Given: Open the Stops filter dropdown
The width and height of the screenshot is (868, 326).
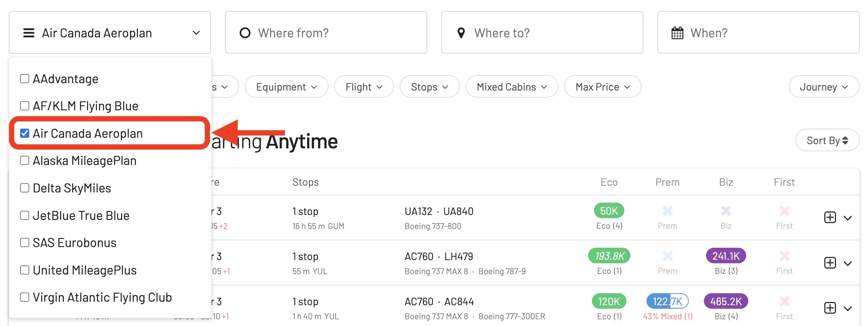Looking at the screenshot, I should point(430,87).
